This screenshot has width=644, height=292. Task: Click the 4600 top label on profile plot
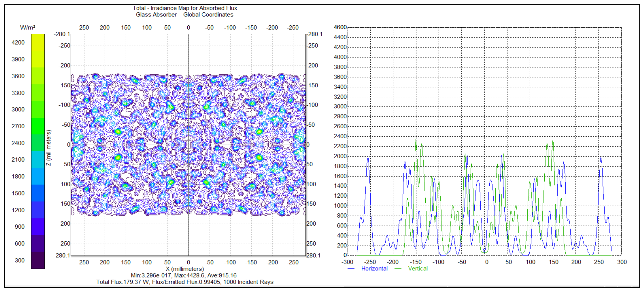point(340,27)
